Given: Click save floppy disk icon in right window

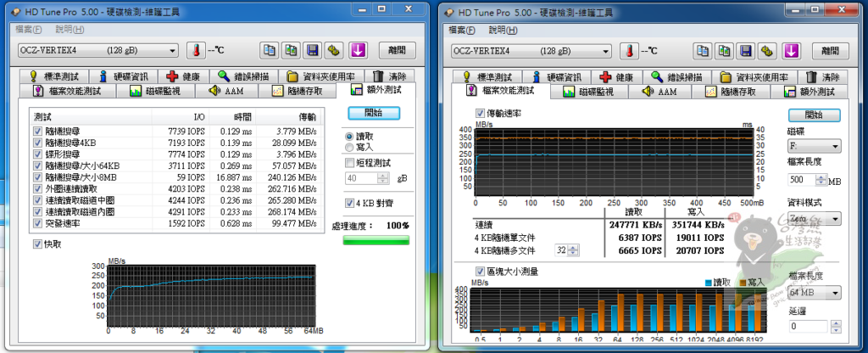Looking at the screenshot, I should 746,51.
